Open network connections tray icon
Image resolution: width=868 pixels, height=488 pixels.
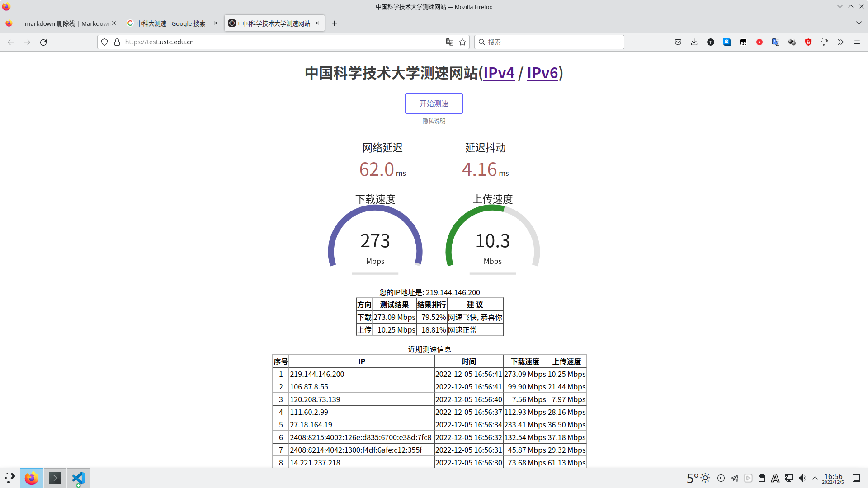click(x=789, y=478)
